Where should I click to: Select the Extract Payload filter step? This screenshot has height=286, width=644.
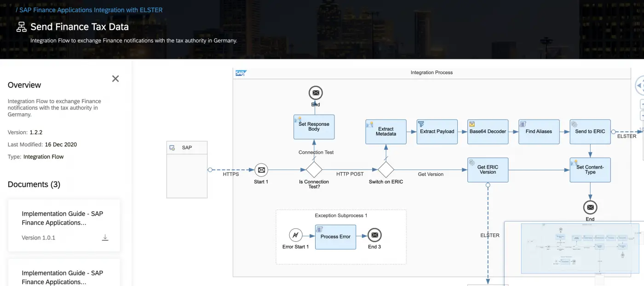tap(437, 132)
